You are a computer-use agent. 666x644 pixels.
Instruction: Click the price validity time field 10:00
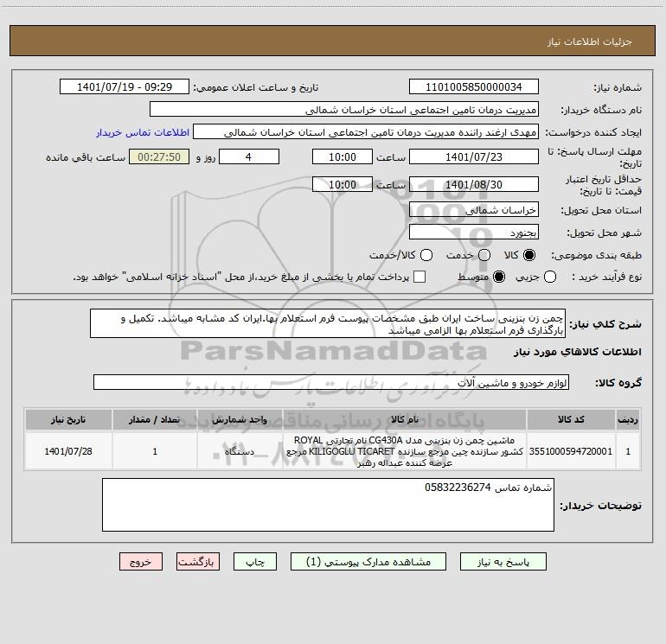click(343, 184)
